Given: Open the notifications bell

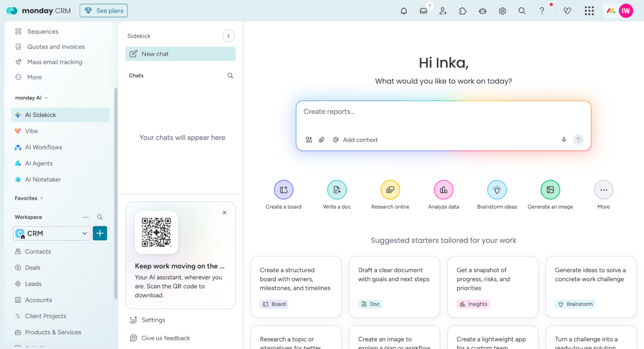Looking at the screenshot, I should [404, 11].
